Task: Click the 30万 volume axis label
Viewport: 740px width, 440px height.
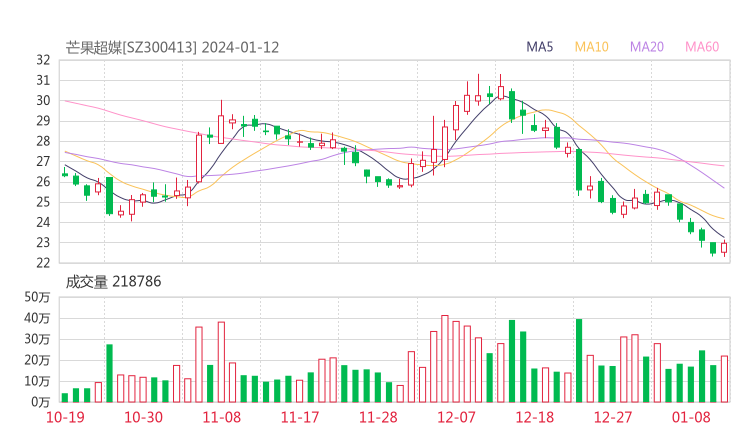Action: 37,339
